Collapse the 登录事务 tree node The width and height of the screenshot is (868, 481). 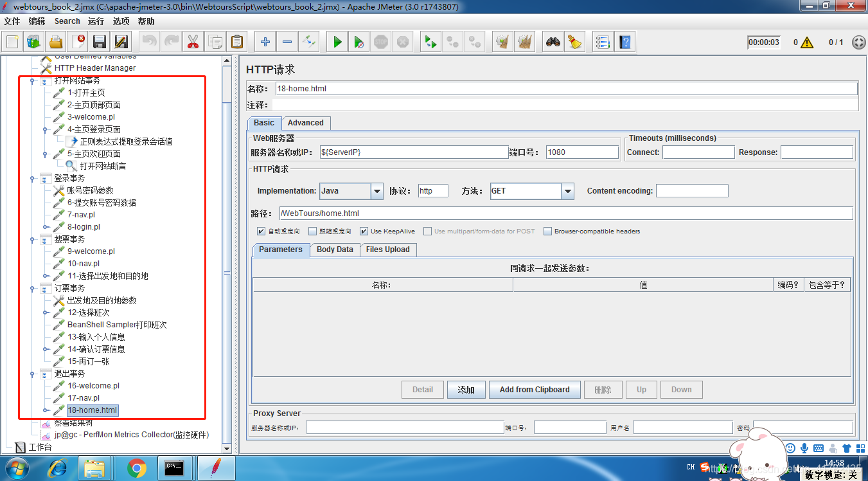pos(32,179)
